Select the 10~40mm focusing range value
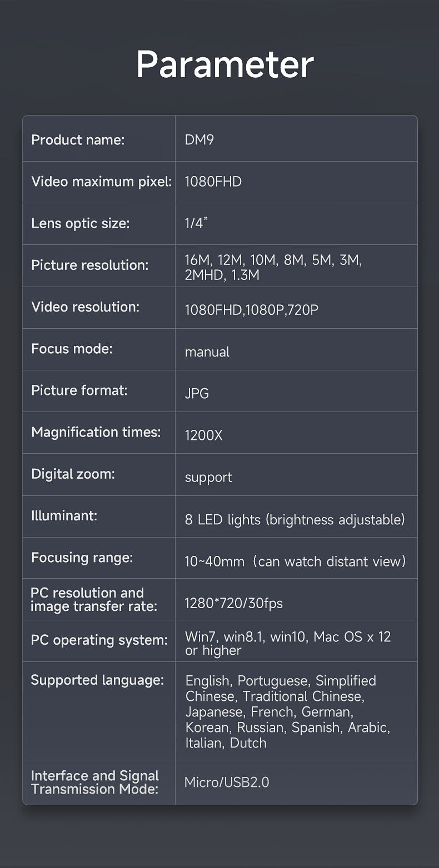The image size is (439, 868). [295, 561]
